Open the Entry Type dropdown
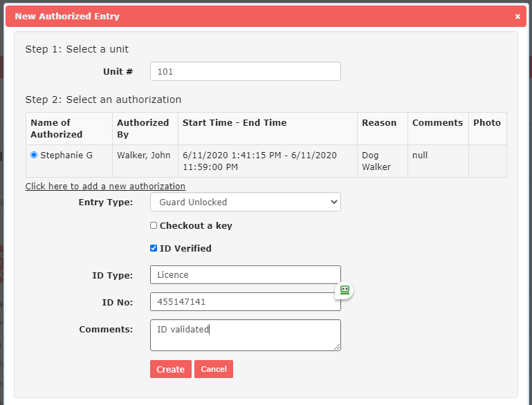Screen dimensions: 532x405 [x=245, y=202]
